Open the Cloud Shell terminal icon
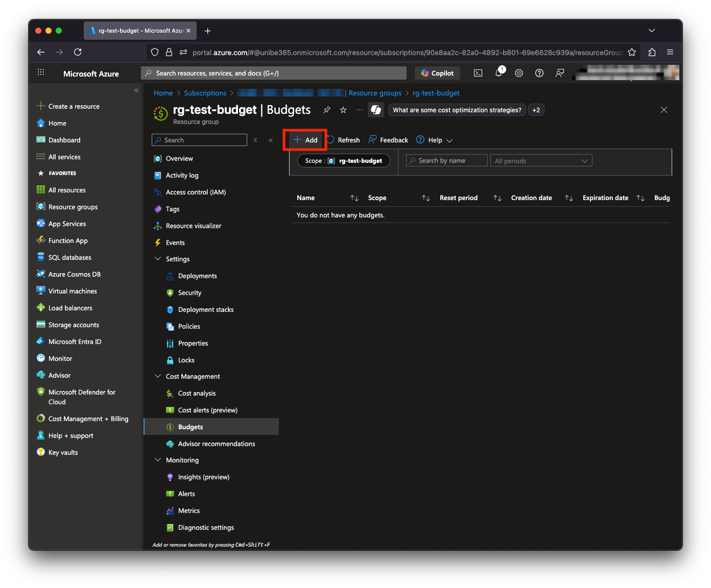The image size is (711, 588). coord(478,72)
